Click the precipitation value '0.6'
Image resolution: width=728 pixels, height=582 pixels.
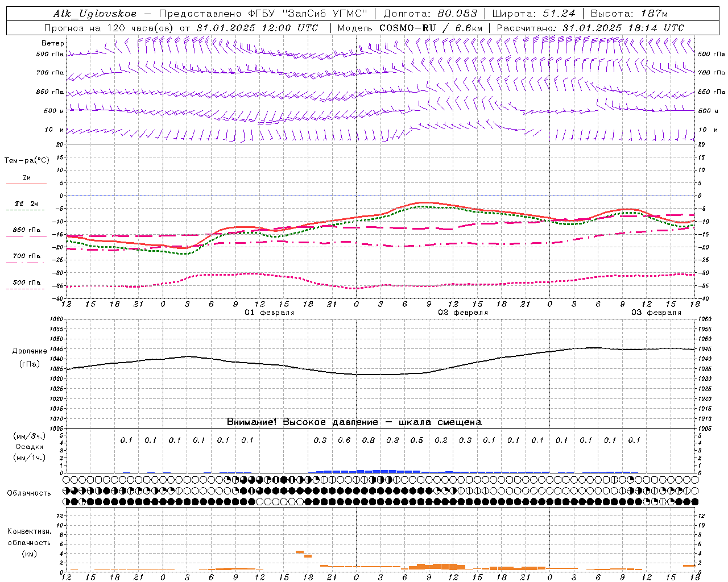pos(344,440)
